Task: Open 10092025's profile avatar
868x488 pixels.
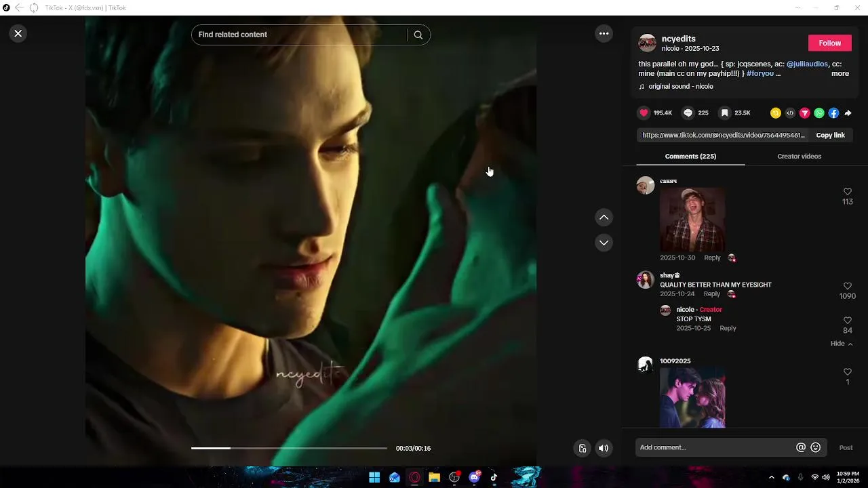Action: [x=646, y=365]
